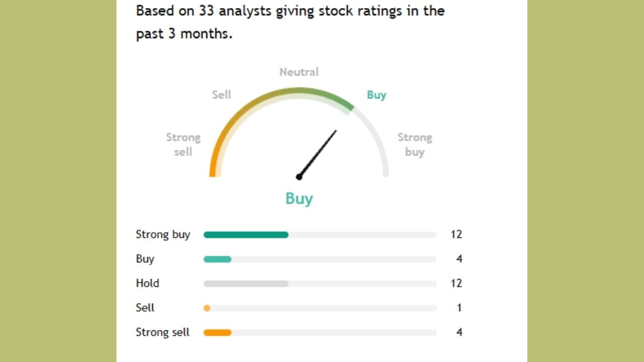The height and width of the screenshot is (362, 644).
Task: Click the Strong buy count of 12
Action: pos(456,234)
